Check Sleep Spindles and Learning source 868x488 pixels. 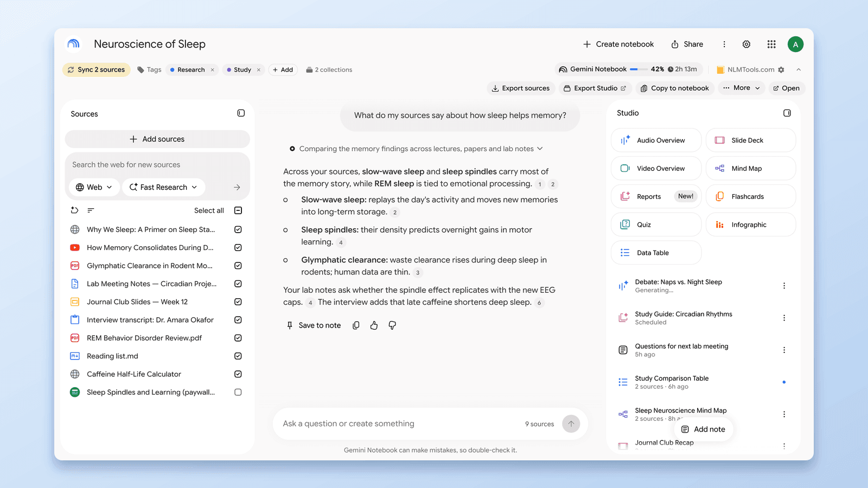tap(238, 392)
